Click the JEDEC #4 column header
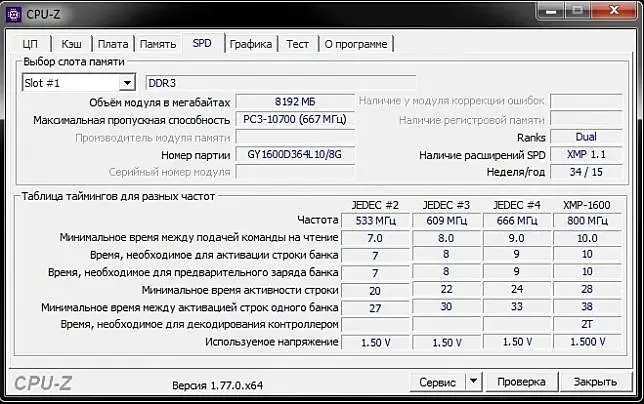The width and height of the screenshot is (644, 404). [x=517, y=205]
